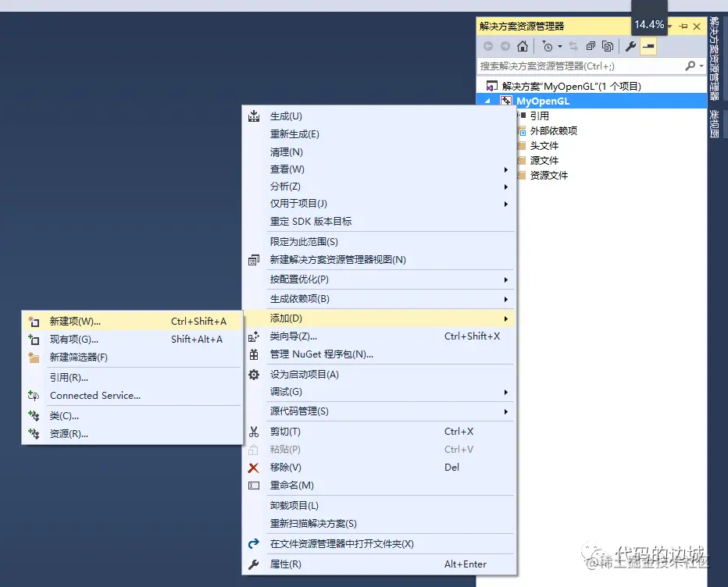Click the 14.4% zoom indicator

coord(649,24)
